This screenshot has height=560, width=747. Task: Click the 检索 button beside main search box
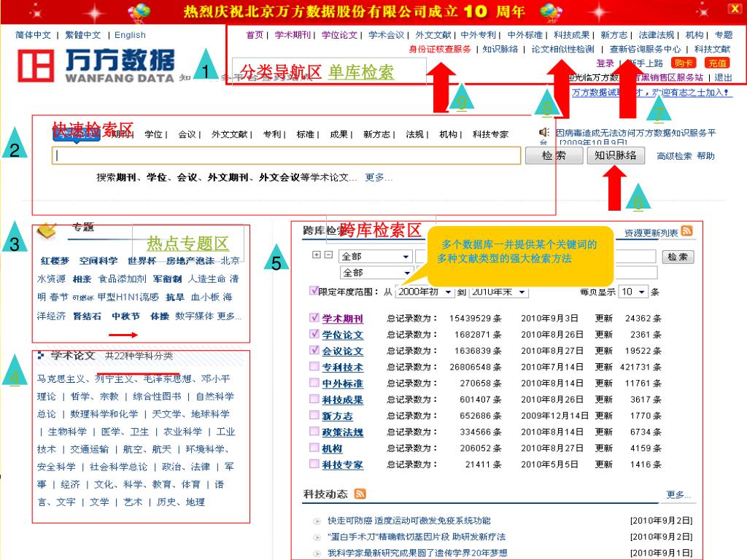point(554,156)
